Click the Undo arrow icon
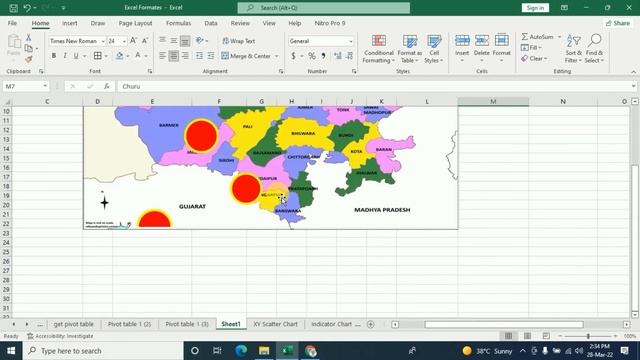The height and width of the screenshot is (360, 640). (27, 8)
